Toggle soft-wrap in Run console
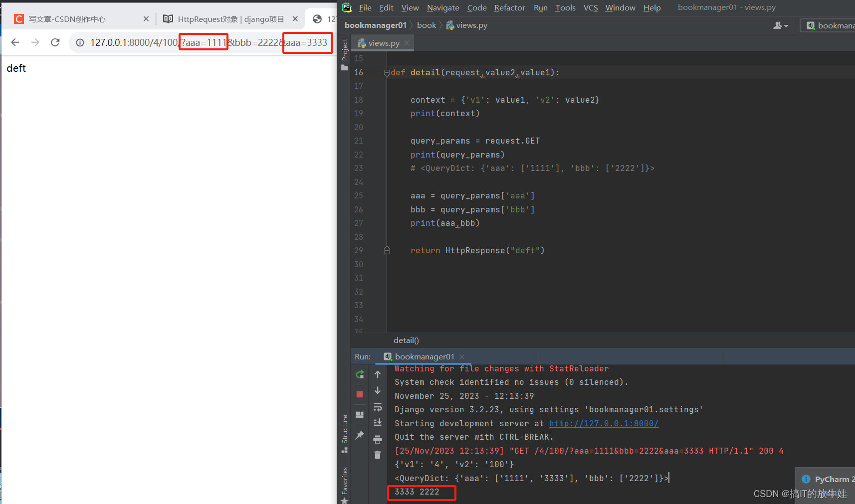The width and height of the screenshot is (855, 504). click(378, 407)
